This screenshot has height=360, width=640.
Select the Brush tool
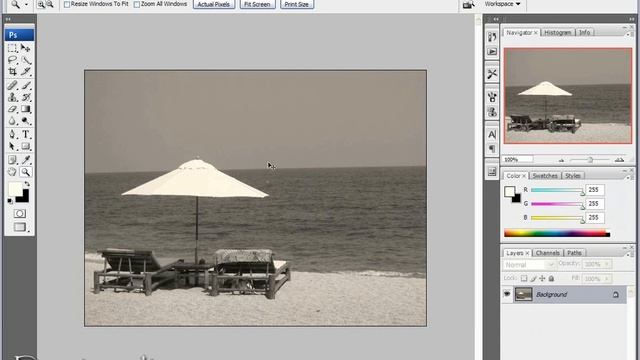(x=26, y=85)
